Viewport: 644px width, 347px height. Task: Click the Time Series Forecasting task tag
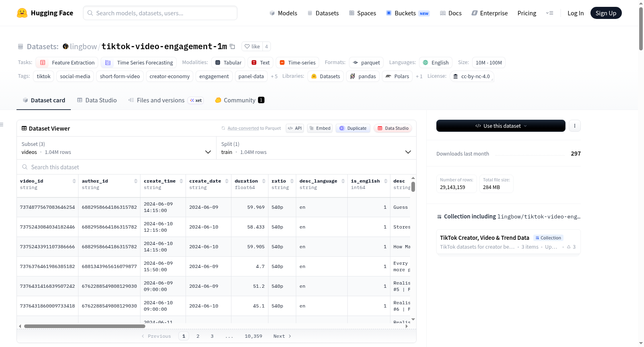(138, 62)
